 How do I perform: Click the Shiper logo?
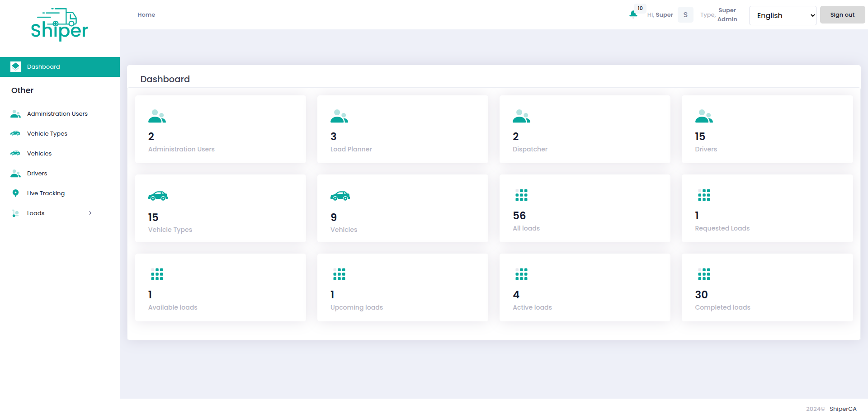pos(60,25)
